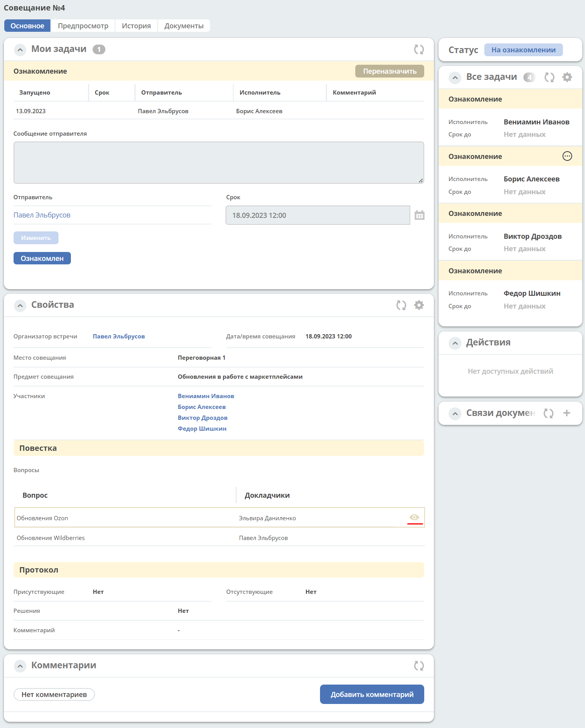Open the ellipsis menu on Борис Алексеев task

pos(567,156)
